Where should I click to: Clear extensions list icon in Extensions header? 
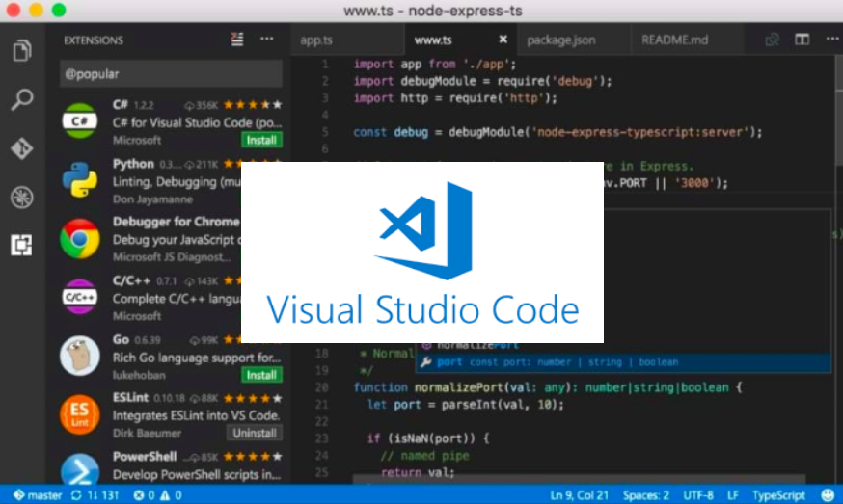point(237,40)
